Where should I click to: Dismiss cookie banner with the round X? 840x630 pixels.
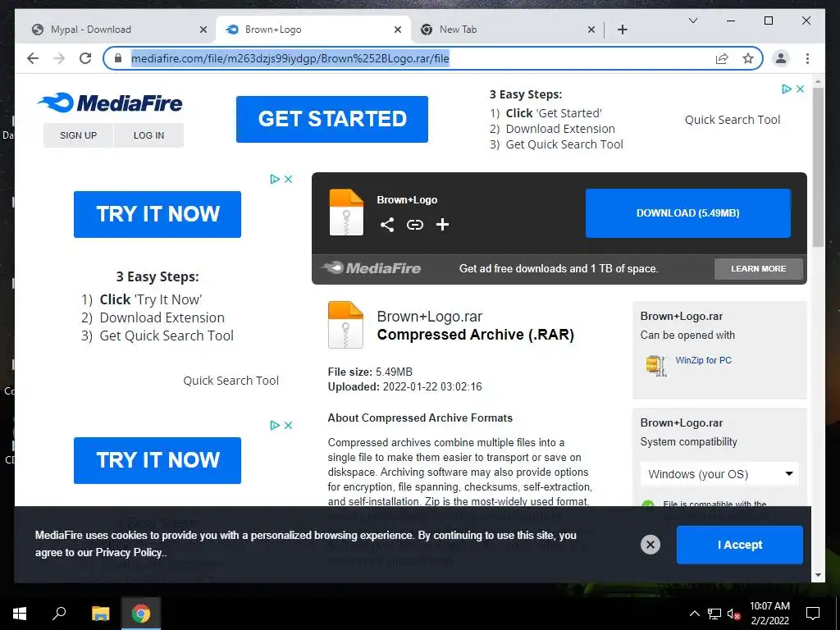(651, 545)
